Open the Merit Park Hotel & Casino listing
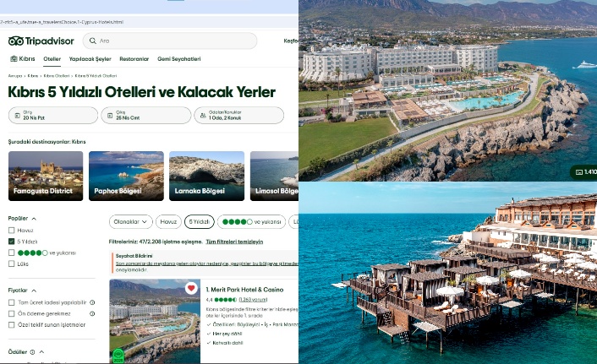 click(244, 290)
